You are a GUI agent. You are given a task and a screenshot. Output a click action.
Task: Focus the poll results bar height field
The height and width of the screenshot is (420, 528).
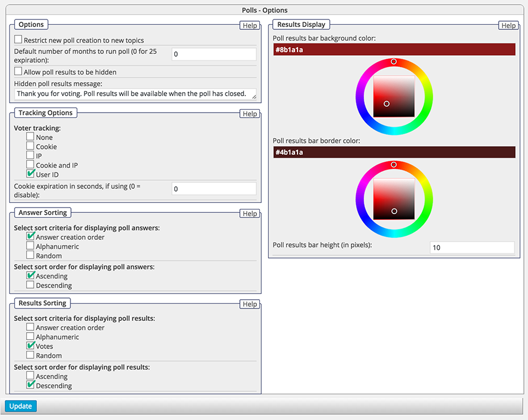click(472, 248)
